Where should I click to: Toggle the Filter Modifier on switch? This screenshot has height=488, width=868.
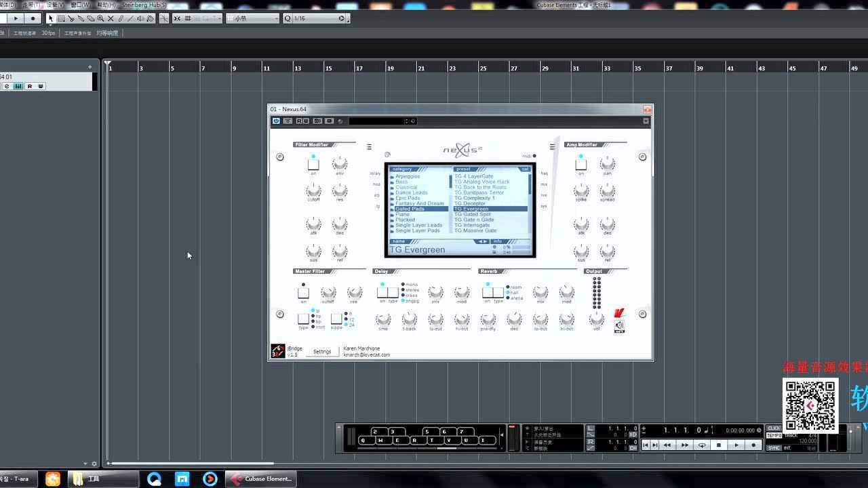(x=313, y=165)
